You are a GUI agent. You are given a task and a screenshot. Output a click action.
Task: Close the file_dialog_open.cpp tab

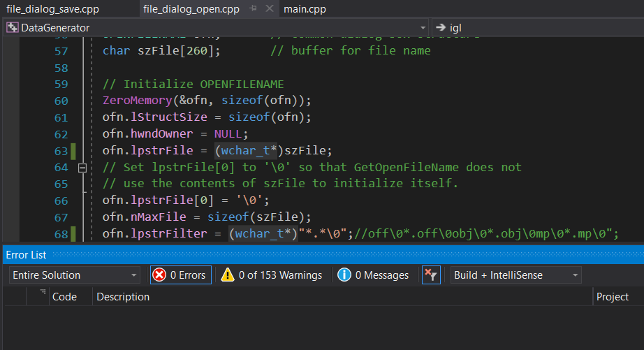pyautogui.click(x=270, y=8)
